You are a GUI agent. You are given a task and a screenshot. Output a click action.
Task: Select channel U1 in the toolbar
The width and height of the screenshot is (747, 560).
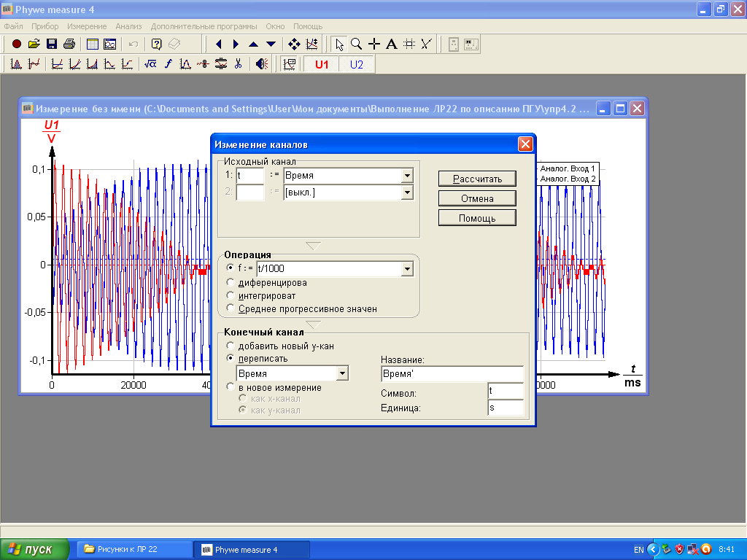(322, 64)
